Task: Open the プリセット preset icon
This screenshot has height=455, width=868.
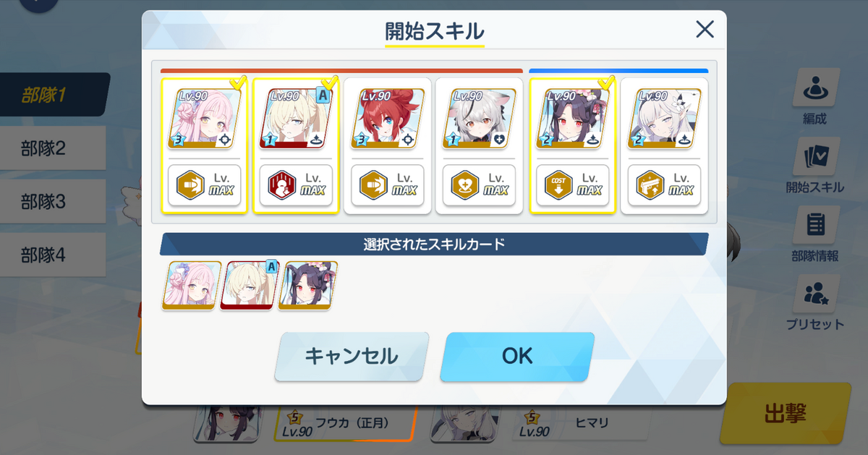Action: [816, 294]
